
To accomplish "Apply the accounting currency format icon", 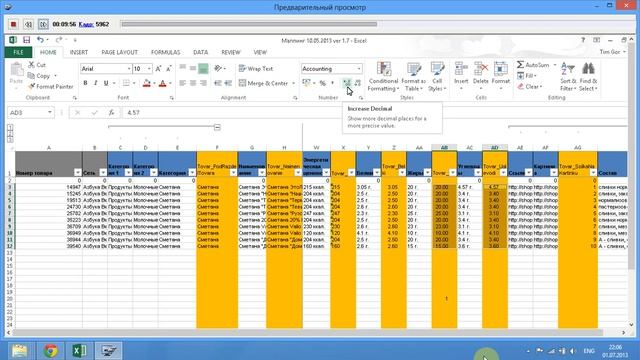I will click(307, 83).
